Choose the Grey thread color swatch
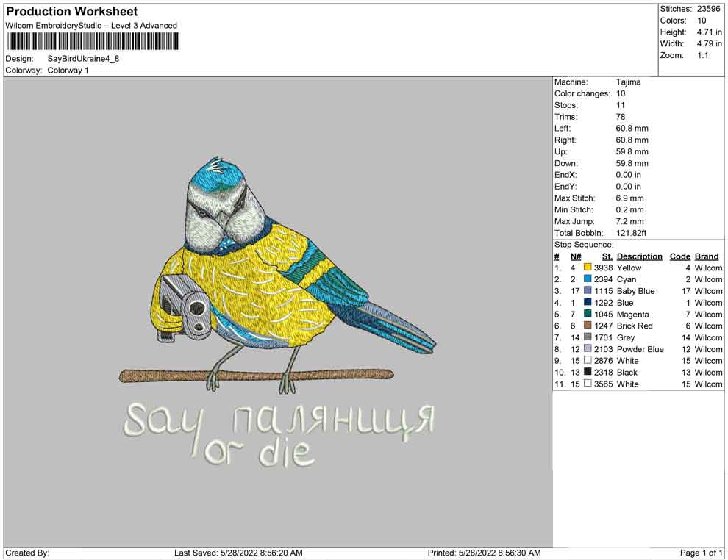Image resolution: width=728 pixels, height=560 pixels. click(x=588, y=337)
